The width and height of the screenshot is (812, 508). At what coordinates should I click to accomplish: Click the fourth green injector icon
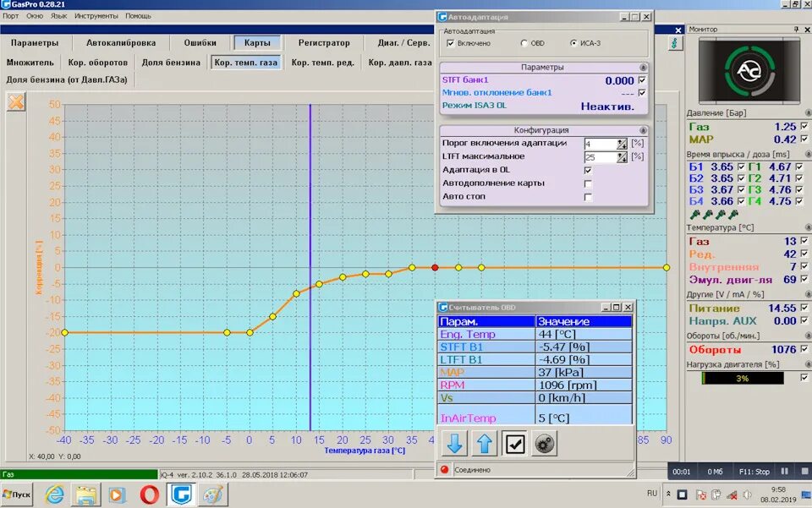pos(732,214)
